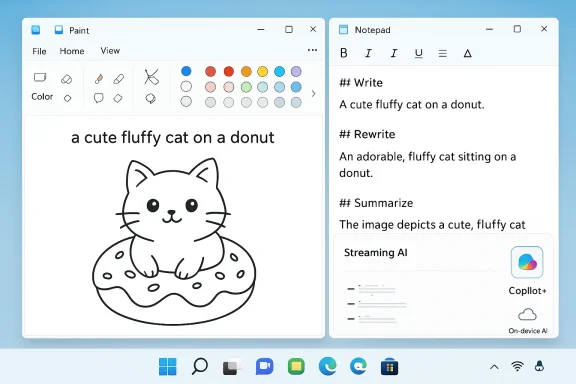Click the Color label in Paint toolbar
Screen dimensions: 576x384
42,96
